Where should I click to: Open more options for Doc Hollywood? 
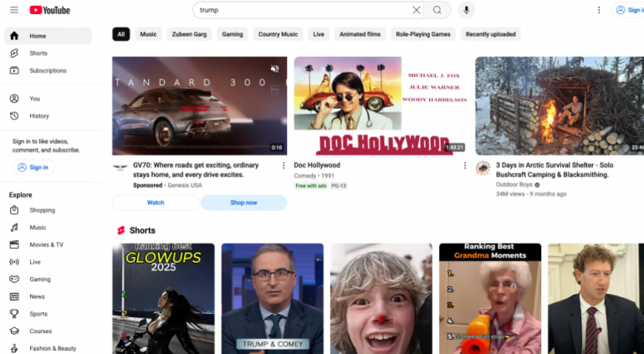[x=465, y=165]
